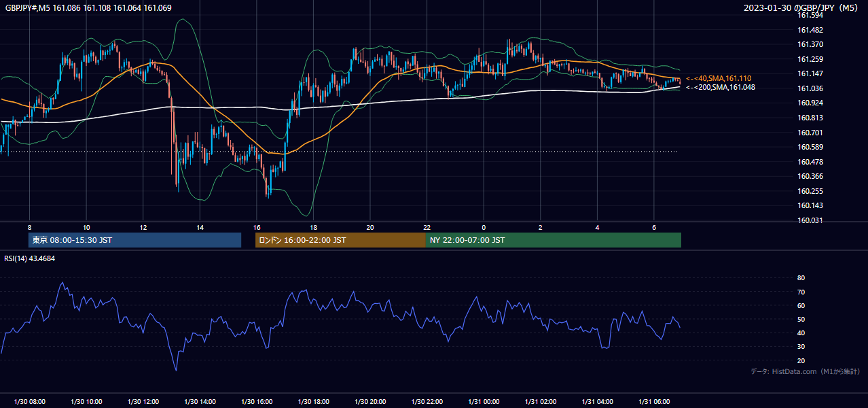Click the 1/30 08:00 time label
The width and height of the screenshot is (868, 408).
(29, 402)
